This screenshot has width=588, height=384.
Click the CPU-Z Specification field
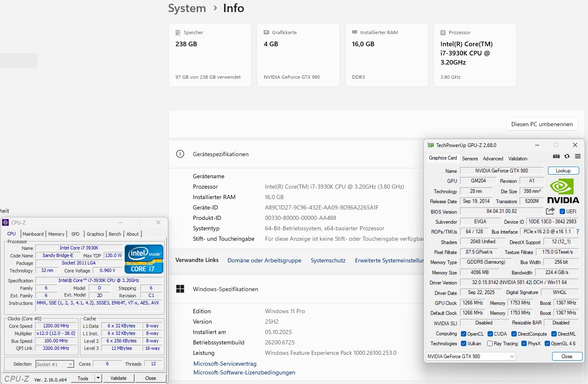pyautogui.click(x=99, y=280)
